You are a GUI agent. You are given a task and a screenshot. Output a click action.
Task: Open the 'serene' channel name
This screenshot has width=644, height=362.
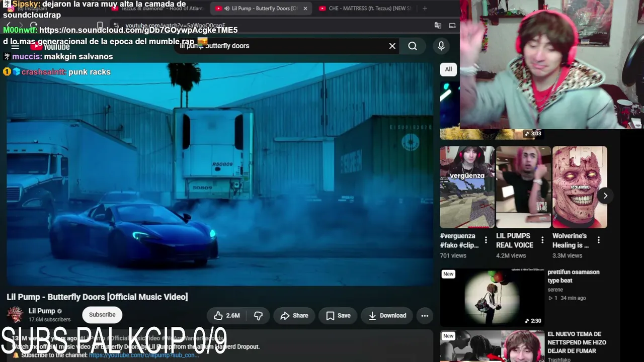coord(555,290)
